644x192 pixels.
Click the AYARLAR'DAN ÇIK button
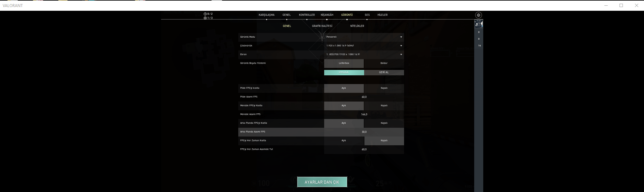tap(322, 182)
